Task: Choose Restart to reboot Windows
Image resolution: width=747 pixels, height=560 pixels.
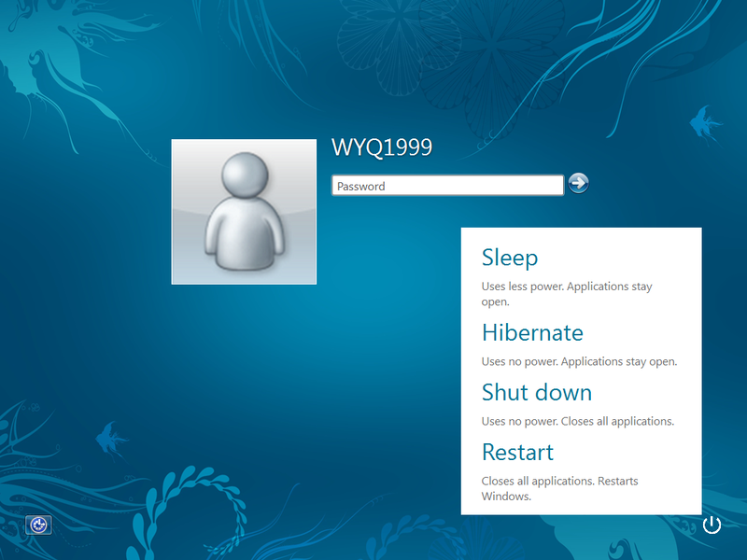Action: tap(517, 452)
